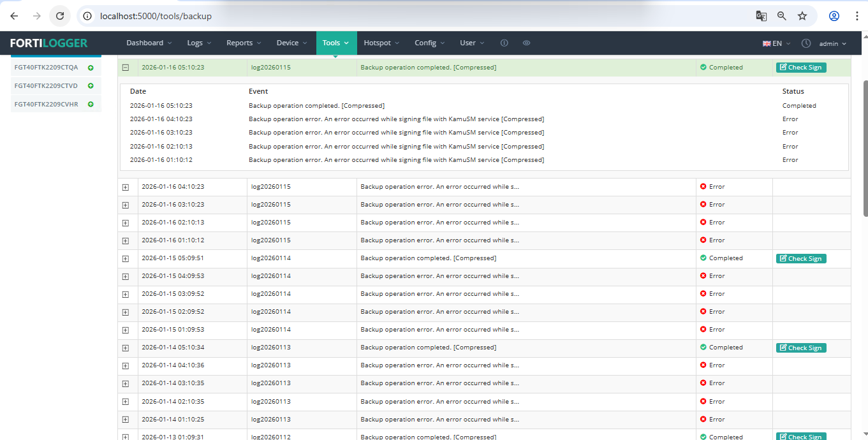Viewport: 868px width, 440px height.
Task: Open the Reports menu
Action: 244,43
